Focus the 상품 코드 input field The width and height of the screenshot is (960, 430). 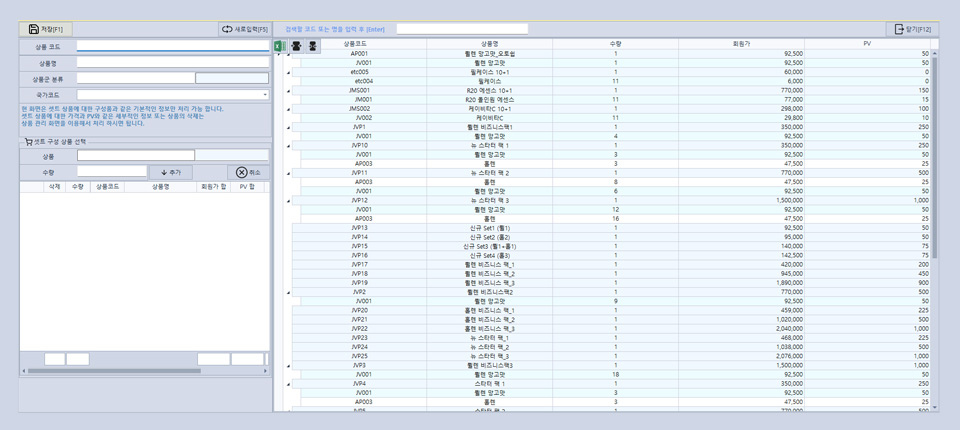point(172,46)
